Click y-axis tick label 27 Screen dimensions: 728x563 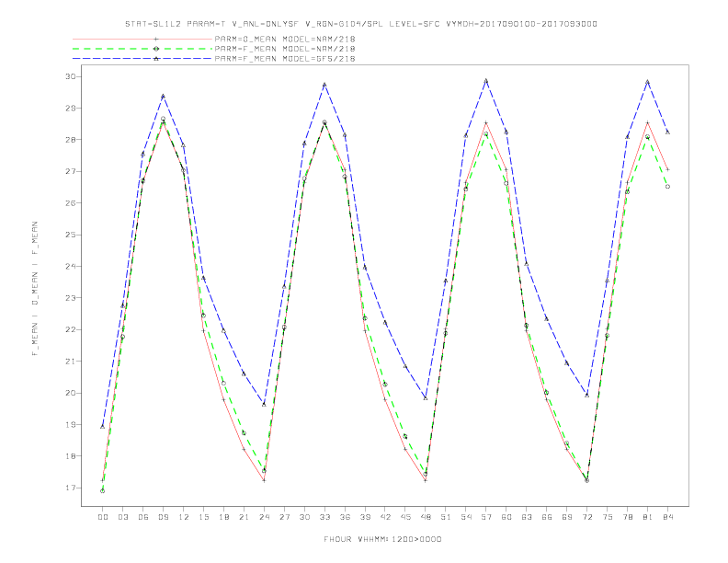(x=71, y=171)
